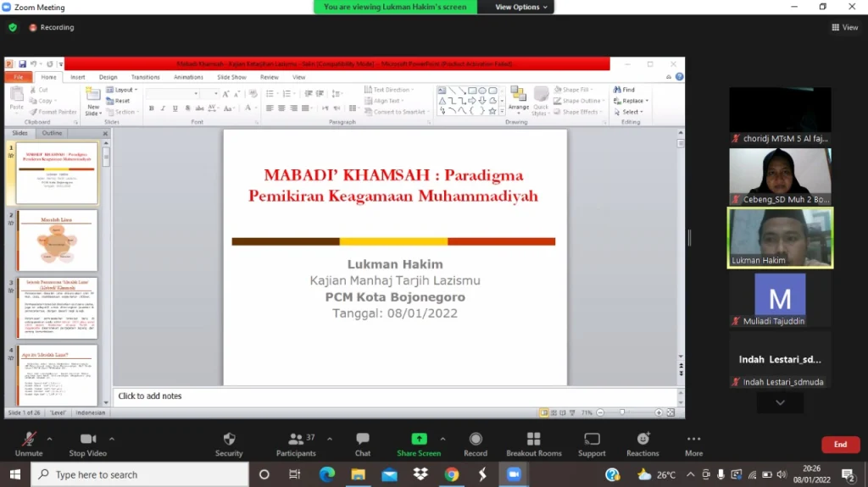This screenshot has width=868, height=487.
Task: Select slide 3 thumbnail
Action: point(57,307)
